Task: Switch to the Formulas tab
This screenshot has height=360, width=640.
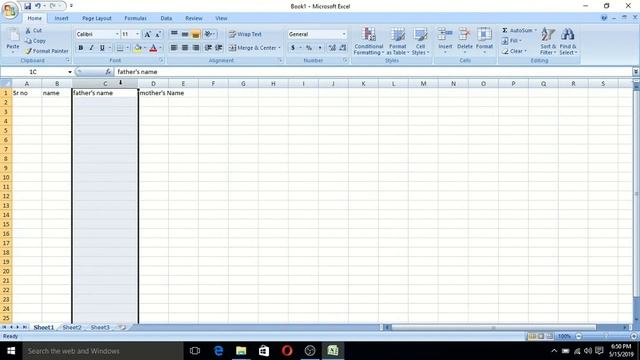Action: [x=136, y=18]
